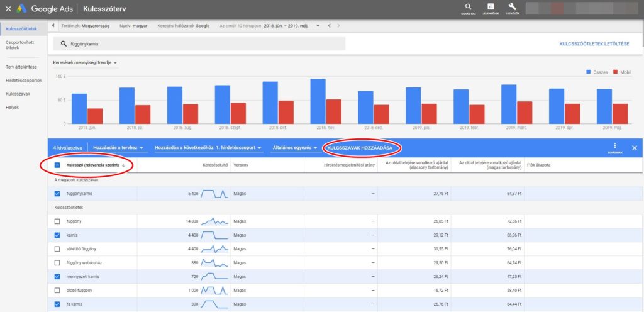The height and width of the screenshot is (312, 644).
Task: View trend sparkline for függönykarnis
Action: (214, 193)
